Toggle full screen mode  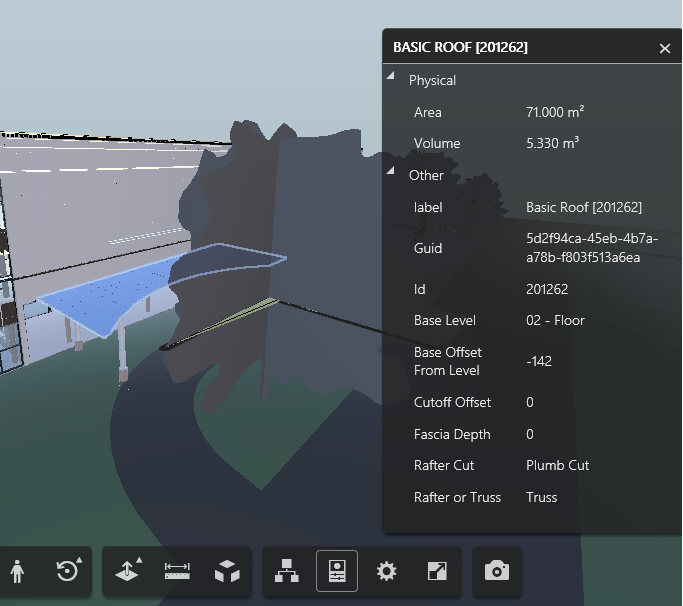[x=437, y=571]
